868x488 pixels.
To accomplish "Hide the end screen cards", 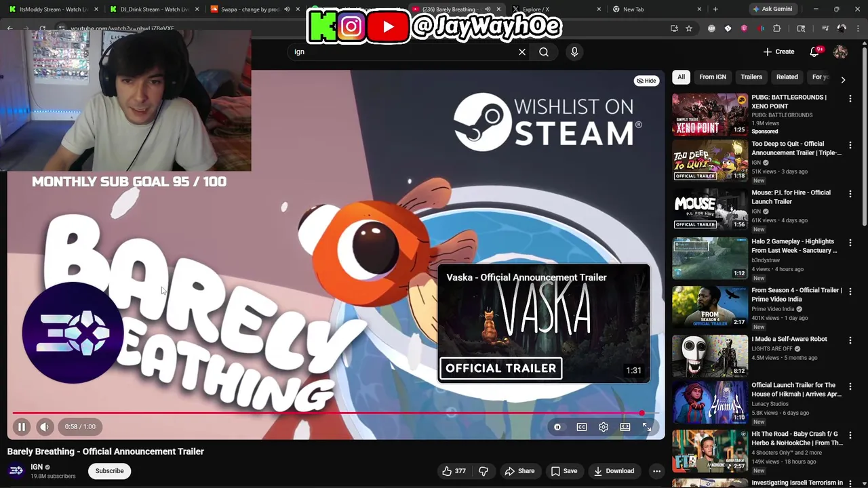I will (x=646, y=81).
